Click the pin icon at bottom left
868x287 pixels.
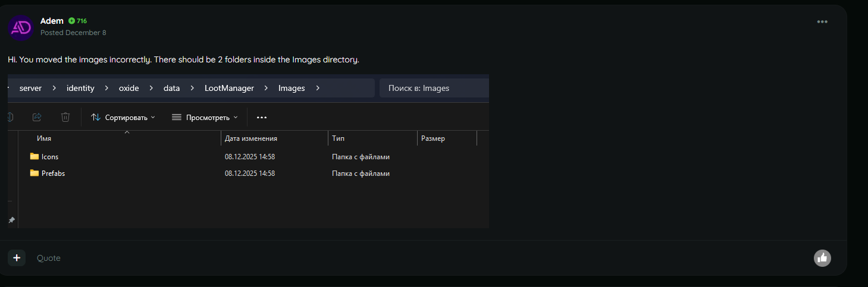tap(11, 220)
